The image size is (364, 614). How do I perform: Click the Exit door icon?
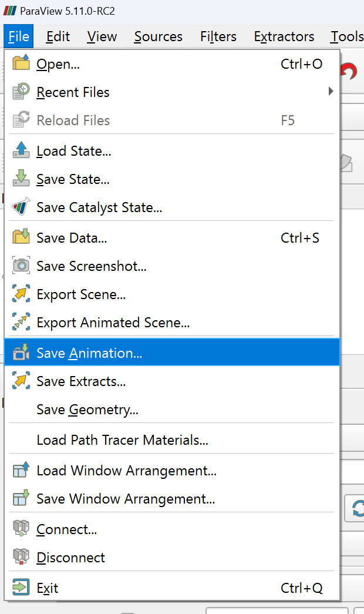pyautogui.click(x=21, y=588)
